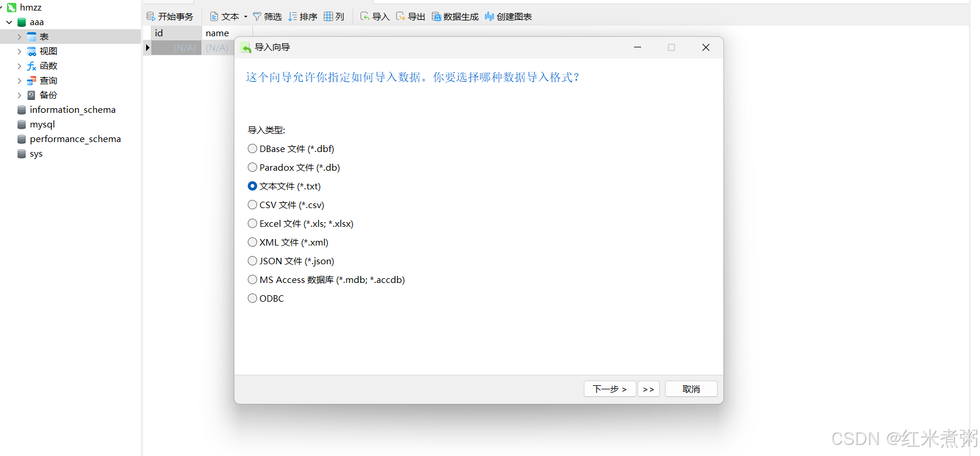Click the Data Generation (数据生成) icon
Viewport: 980px width, 456px height.
coord(437,16)
